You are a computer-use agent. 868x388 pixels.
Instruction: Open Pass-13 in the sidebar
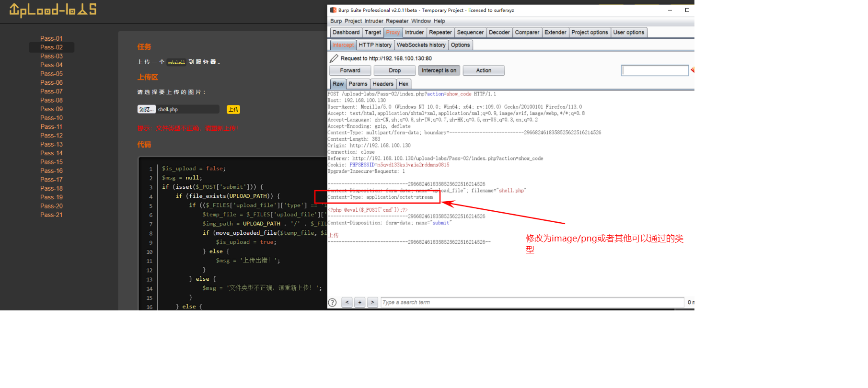point(51,144)
